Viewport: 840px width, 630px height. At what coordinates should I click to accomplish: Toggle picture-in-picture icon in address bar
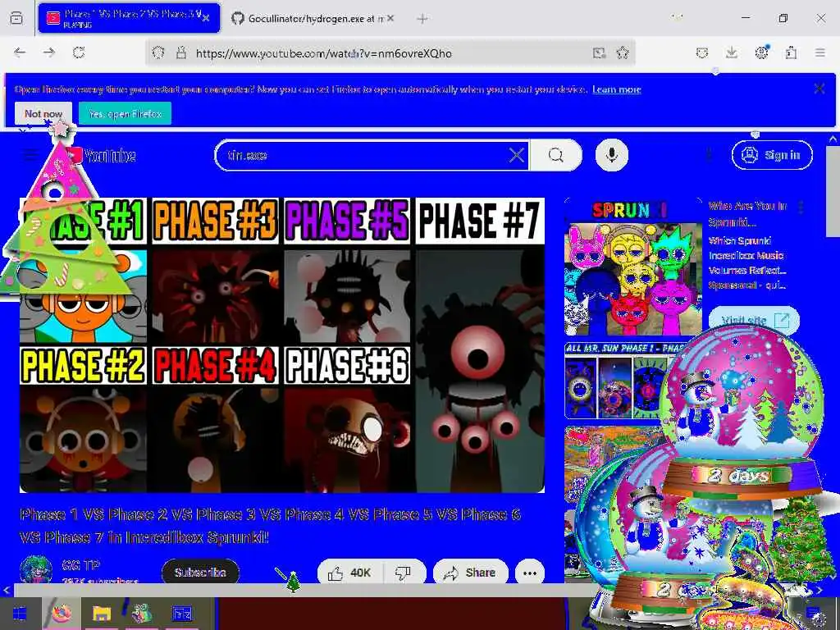click(599, 52)
